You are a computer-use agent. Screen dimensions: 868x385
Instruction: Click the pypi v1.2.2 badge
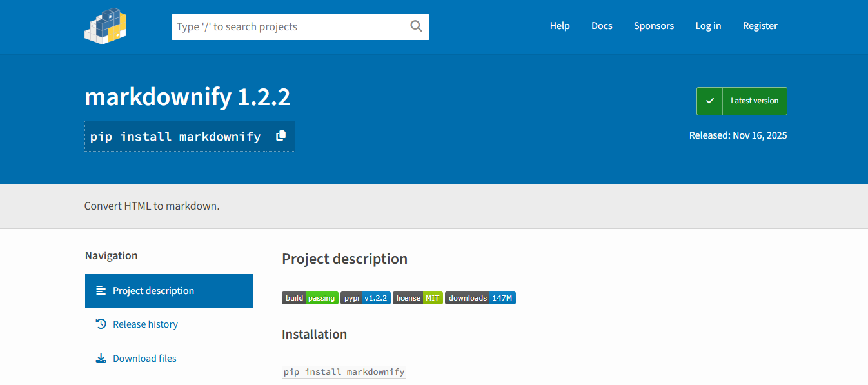coord(366,298)
